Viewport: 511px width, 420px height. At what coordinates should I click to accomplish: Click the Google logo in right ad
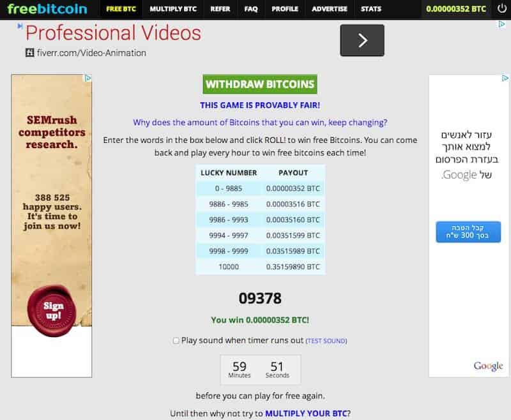coord(488,366)
